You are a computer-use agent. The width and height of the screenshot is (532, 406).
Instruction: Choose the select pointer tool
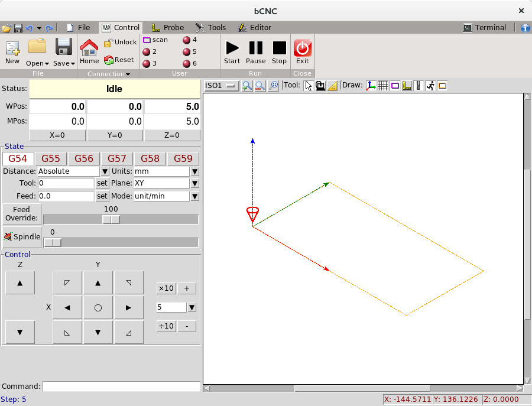309,86
